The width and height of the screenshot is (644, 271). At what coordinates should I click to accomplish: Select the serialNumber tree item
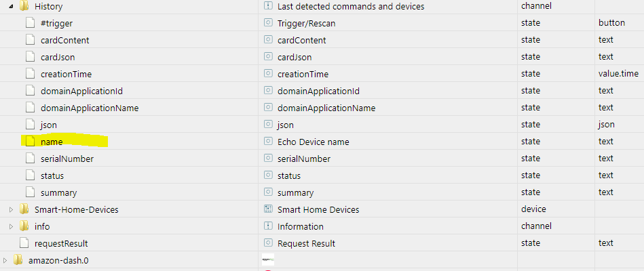click(x=67, y=159)
